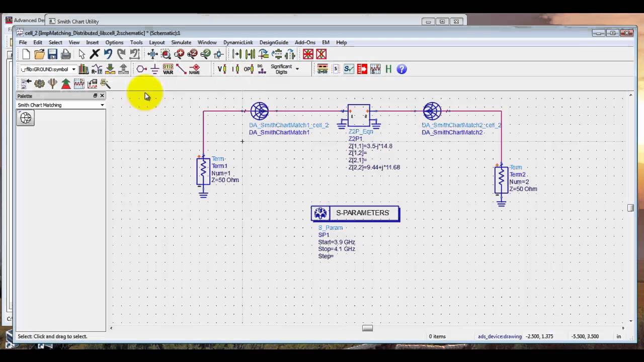Viewport: 644px width, 362px height.
Task: Select the Z2P_Eqn two-port component
Action: click(359, 116)
